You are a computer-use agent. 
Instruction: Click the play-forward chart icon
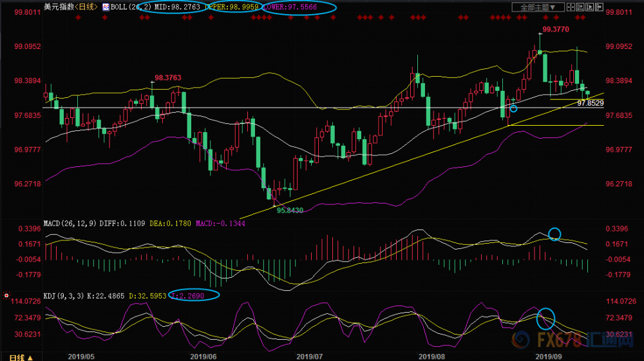(590, 7)
